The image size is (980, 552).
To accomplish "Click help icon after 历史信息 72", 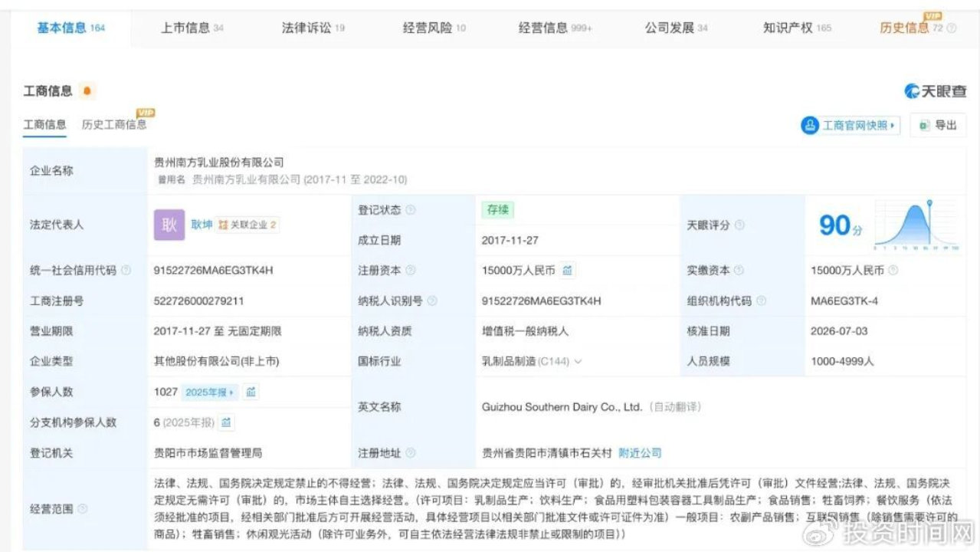I will pyautogui.click(x=952, y=28).
